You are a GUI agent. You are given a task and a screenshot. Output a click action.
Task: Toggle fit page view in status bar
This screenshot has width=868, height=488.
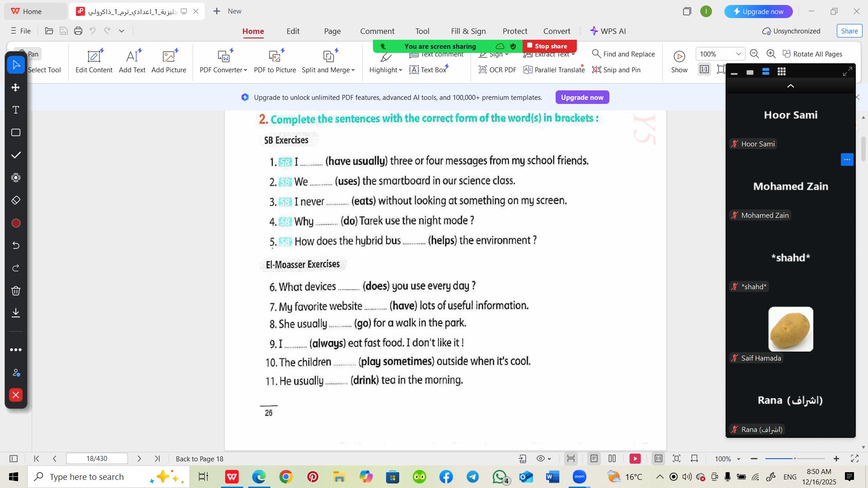[x=677, y=459]
